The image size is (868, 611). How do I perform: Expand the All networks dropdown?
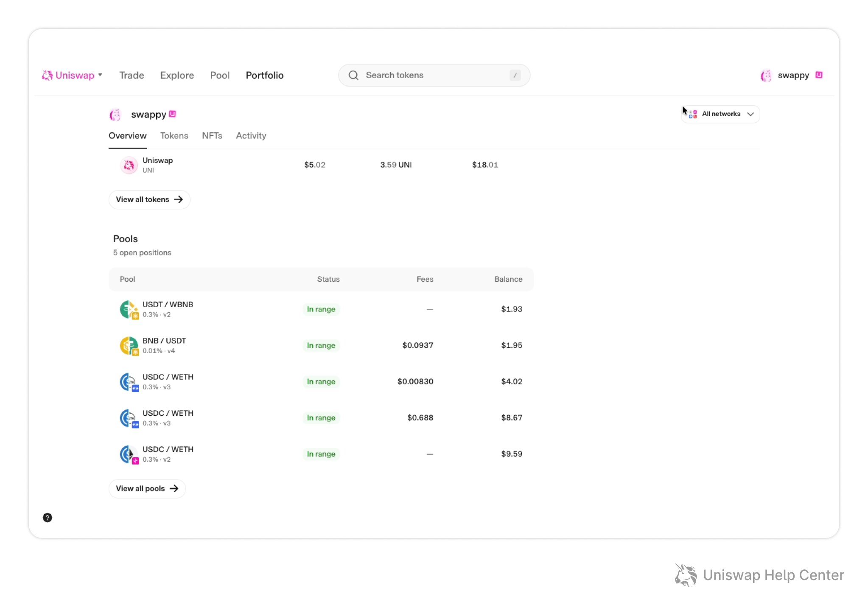coord(720,114)
